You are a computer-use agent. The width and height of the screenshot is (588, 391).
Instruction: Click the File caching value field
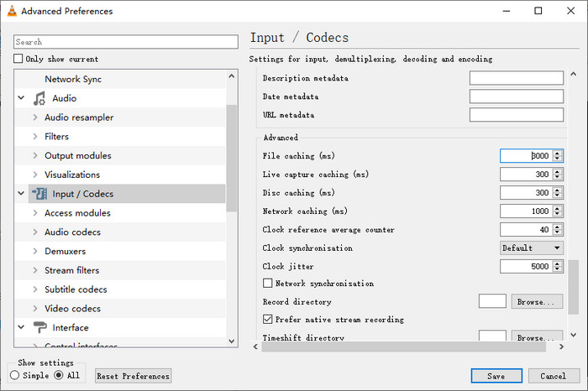[526, 156]
